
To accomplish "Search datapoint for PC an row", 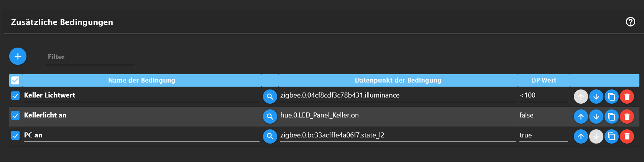I will (x=270, y=136).
